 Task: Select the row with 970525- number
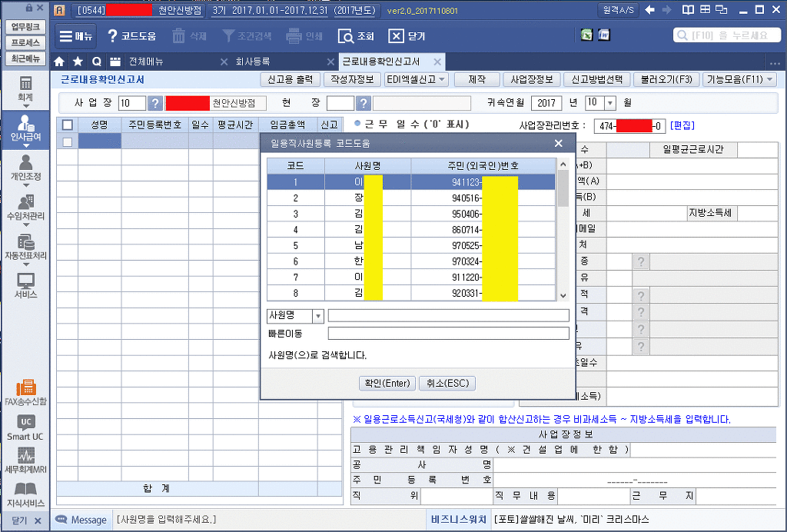[411, 245]
